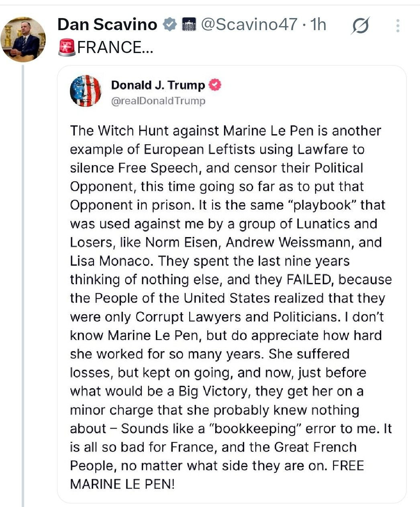Open the @realDonaldTrump handle

pyautogui.click(x=158, y=101)
